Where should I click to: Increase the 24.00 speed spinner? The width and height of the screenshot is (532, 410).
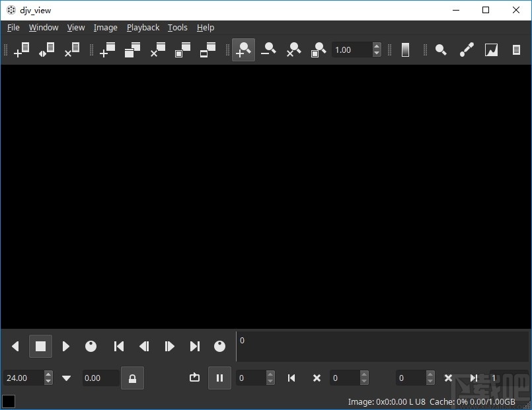point(48,374)
